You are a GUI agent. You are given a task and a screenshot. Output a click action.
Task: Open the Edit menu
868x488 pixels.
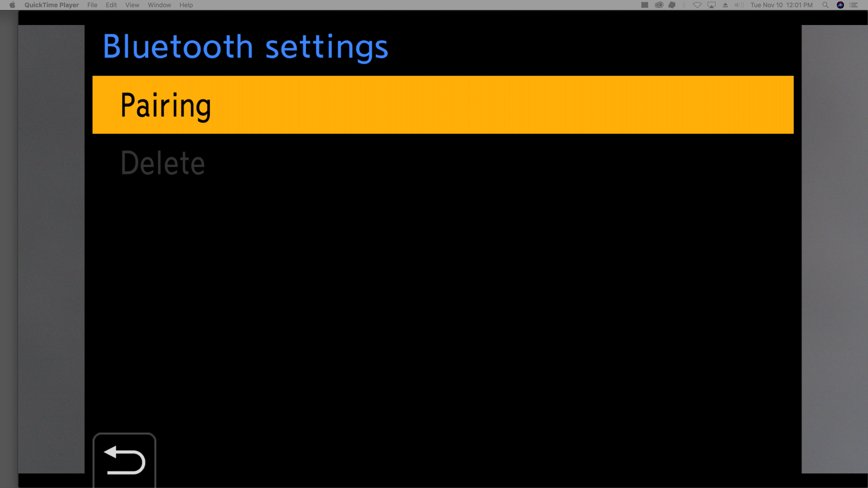pyautogui.click(x=111, y=5)
